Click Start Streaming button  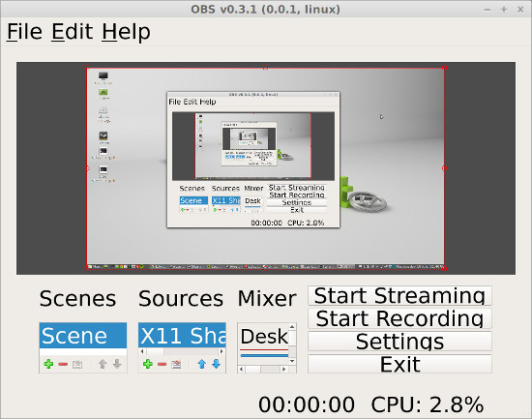(x=399, y=295)
